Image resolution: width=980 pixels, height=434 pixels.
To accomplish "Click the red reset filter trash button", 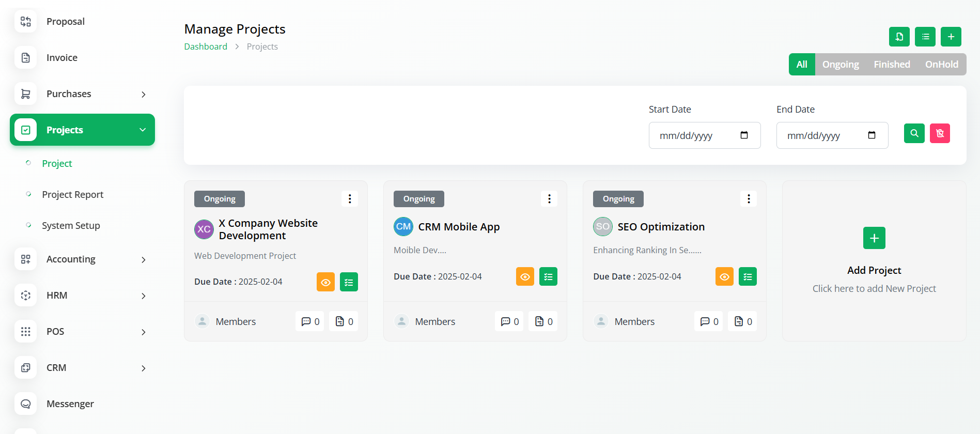I will [940, 133].
